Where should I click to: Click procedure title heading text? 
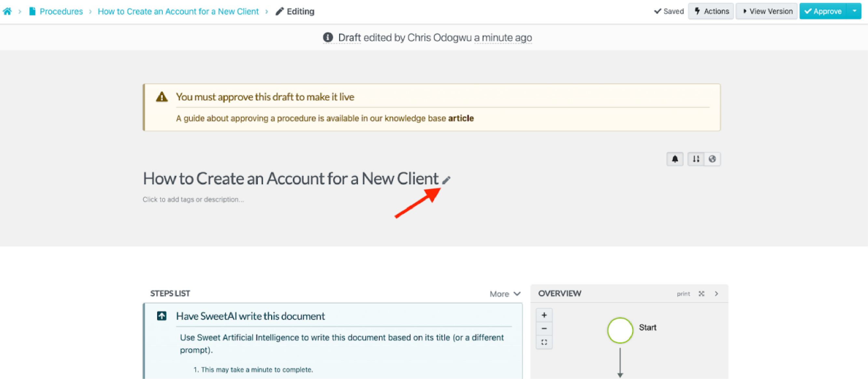[291, 179]
